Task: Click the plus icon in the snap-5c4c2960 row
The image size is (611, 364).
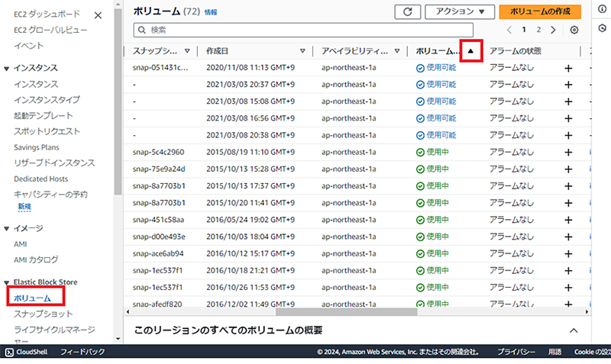Action: point(568,153)
